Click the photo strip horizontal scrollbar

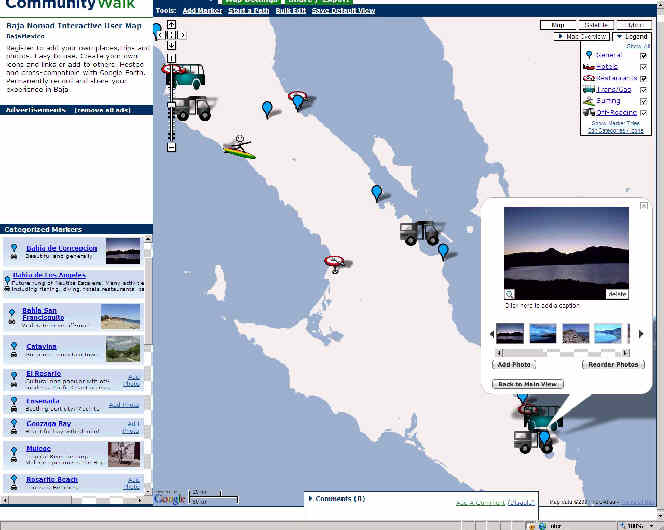(x=563, y=352)
